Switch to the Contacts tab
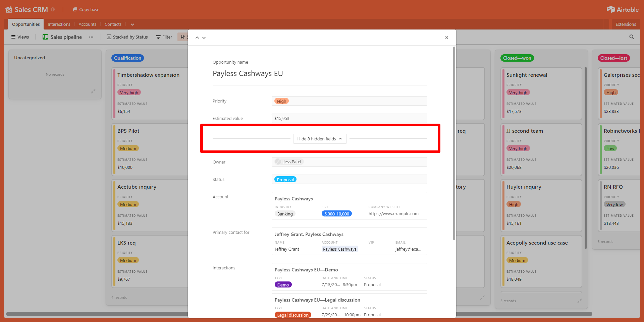The height and width of the screenshot is (322, 644). (113, 24)
